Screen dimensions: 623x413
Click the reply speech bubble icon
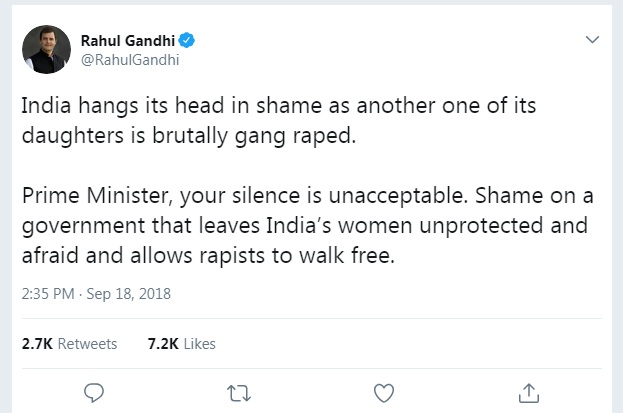point(94,392)
